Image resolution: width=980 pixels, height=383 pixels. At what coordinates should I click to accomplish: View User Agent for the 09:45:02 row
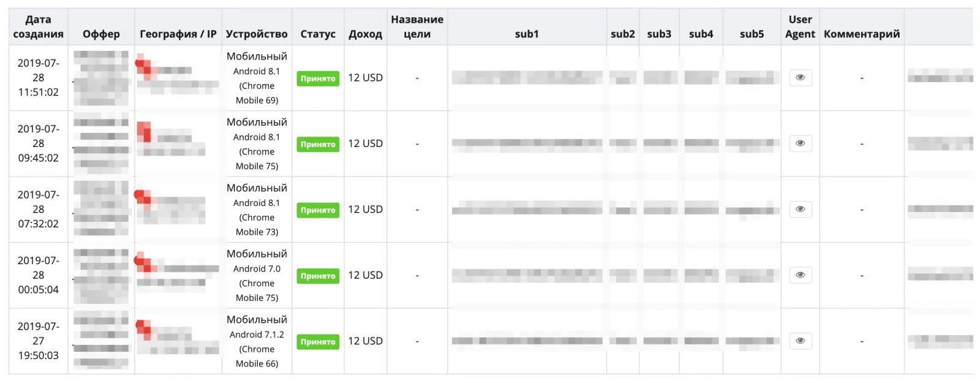(x=800, y=143)
